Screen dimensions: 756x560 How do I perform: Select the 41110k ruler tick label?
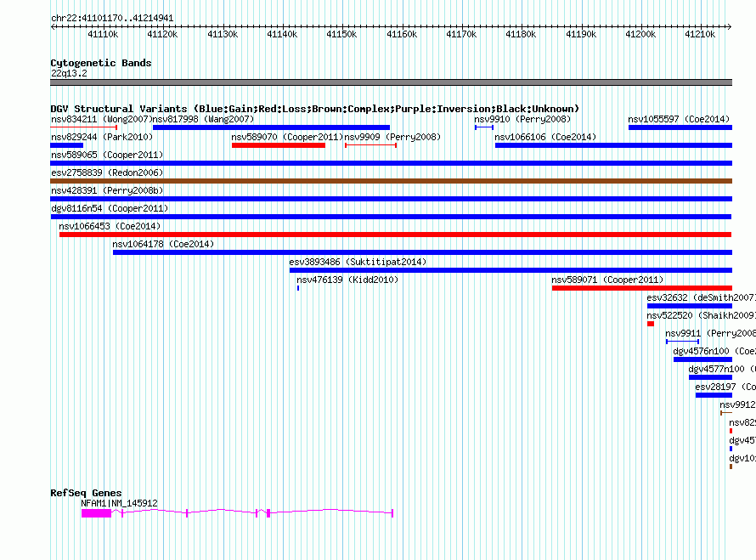(x=103, y=34)
